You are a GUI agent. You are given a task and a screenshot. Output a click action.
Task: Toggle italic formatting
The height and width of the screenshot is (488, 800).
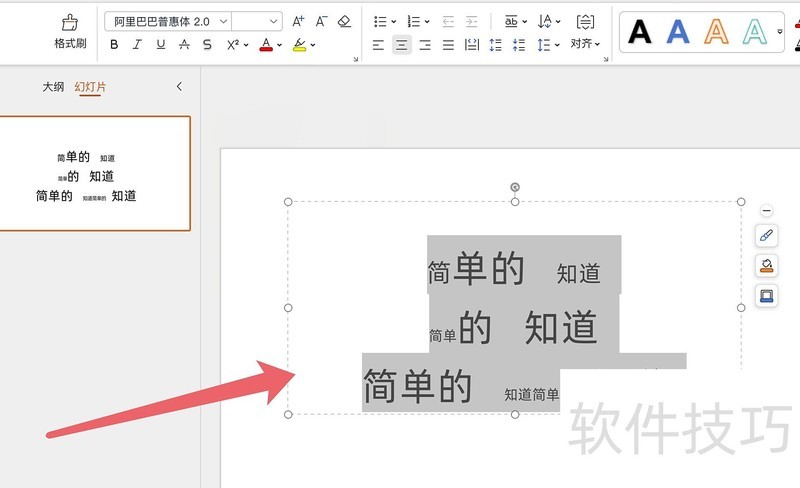(x=136, y=44)
